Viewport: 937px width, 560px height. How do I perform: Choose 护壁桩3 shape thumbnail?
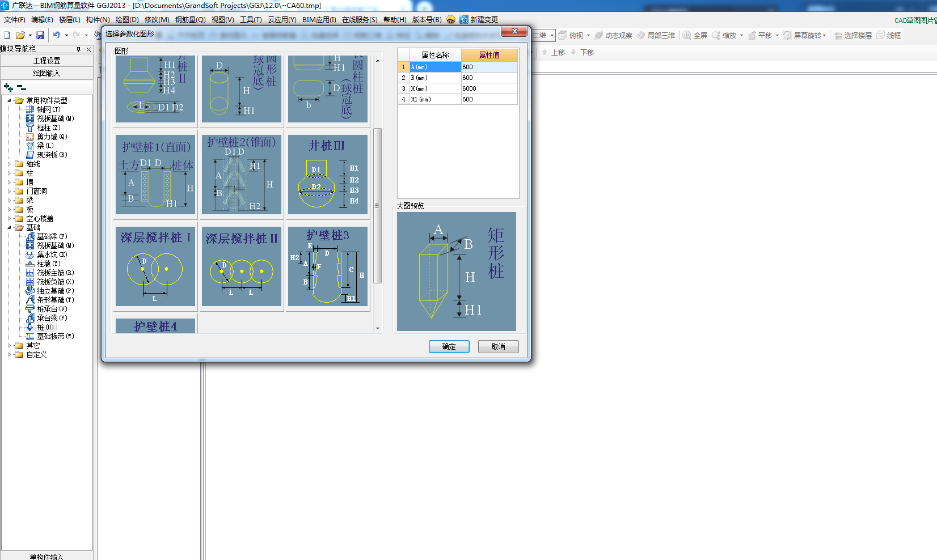pos(328,266)
